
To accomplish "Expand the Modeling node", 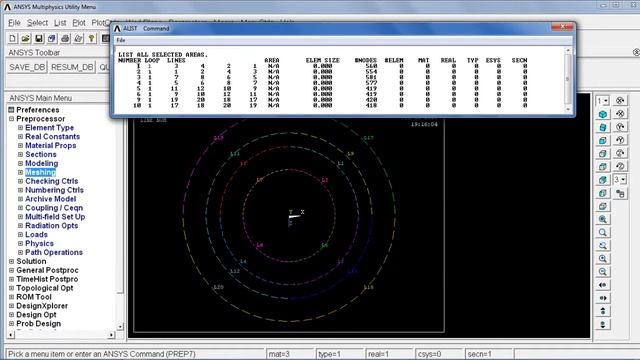I will point(20,163).
